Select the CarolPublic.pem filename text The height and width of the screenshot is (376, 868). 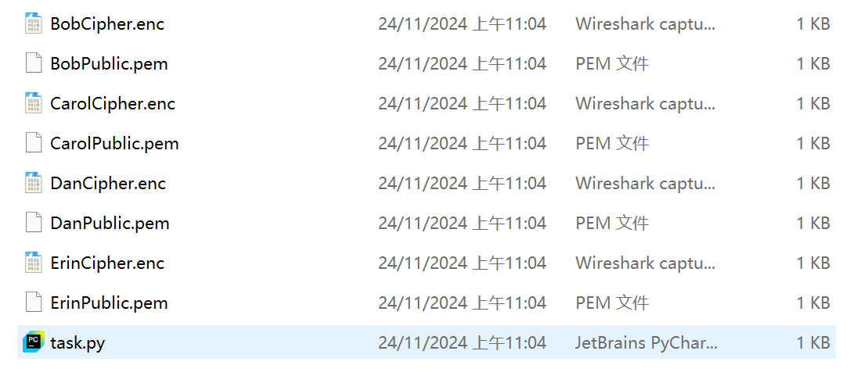[114, 143]
